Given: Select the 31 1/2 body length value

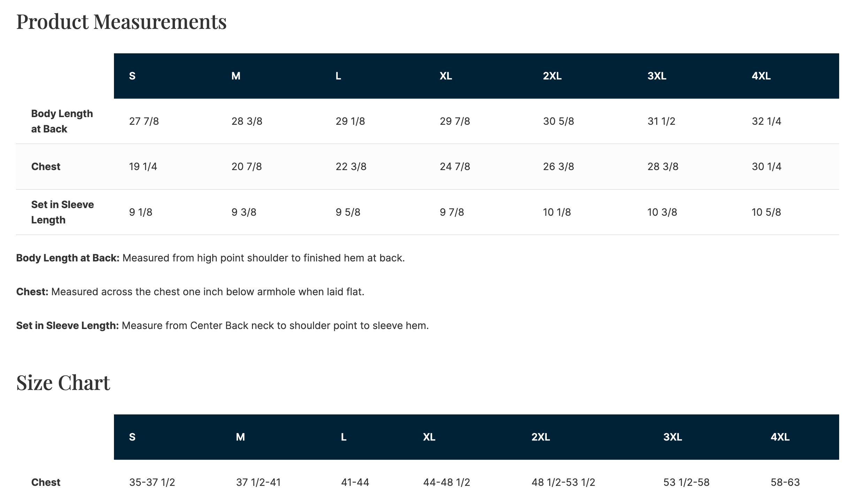Looking at the screenshot, I should tap(661, 121).
